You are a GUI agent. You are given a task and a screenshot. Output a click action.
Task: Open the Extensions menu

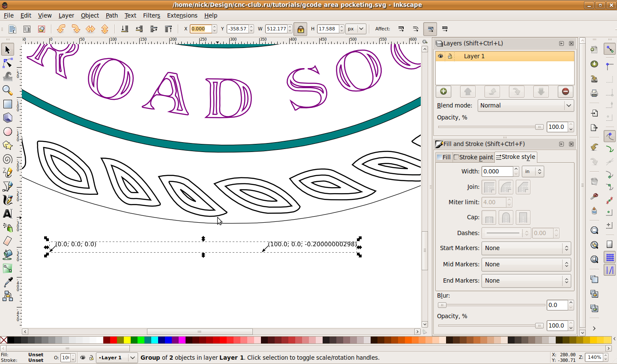click(x=182, y=15)
